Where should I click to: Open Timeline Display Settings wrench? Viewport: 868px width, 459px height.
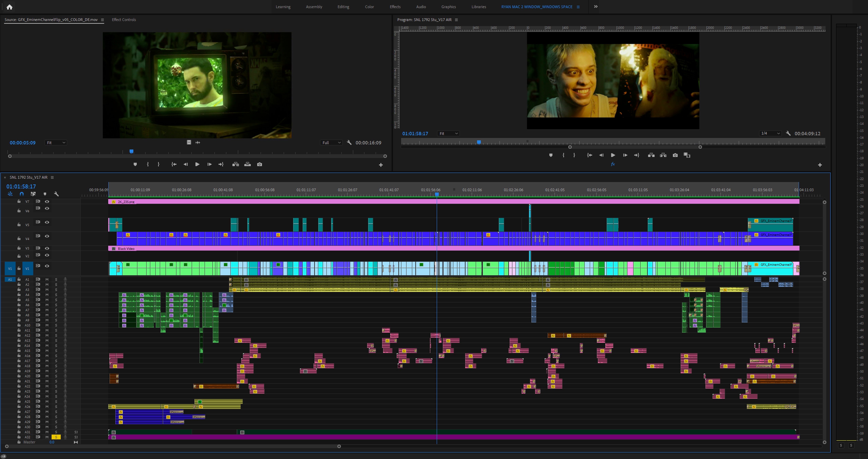[56, 194]
